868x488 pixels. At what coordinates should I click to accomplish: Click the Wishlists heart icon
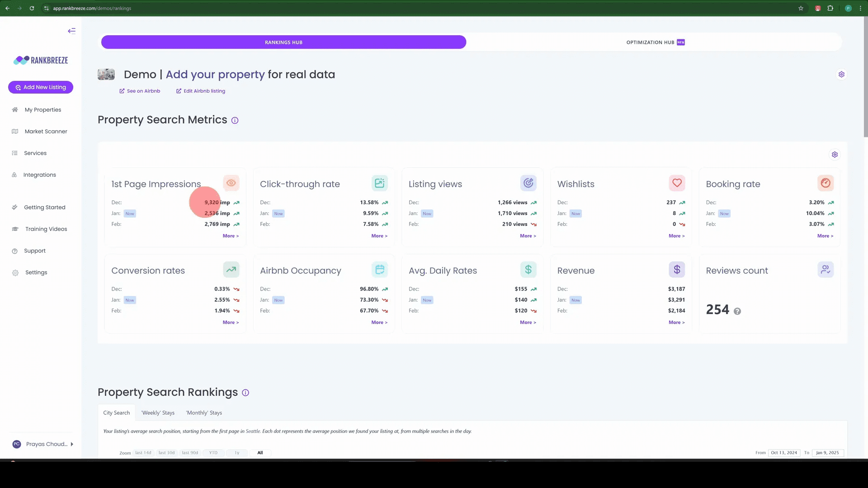pyautogui.click(x=677, y=183)
